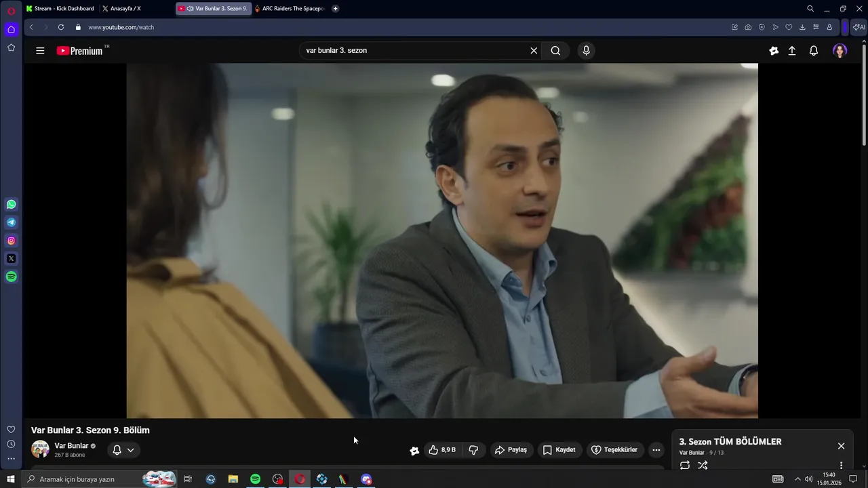Go back in browser history
868x488 pixels.
[x=31, y=27]
